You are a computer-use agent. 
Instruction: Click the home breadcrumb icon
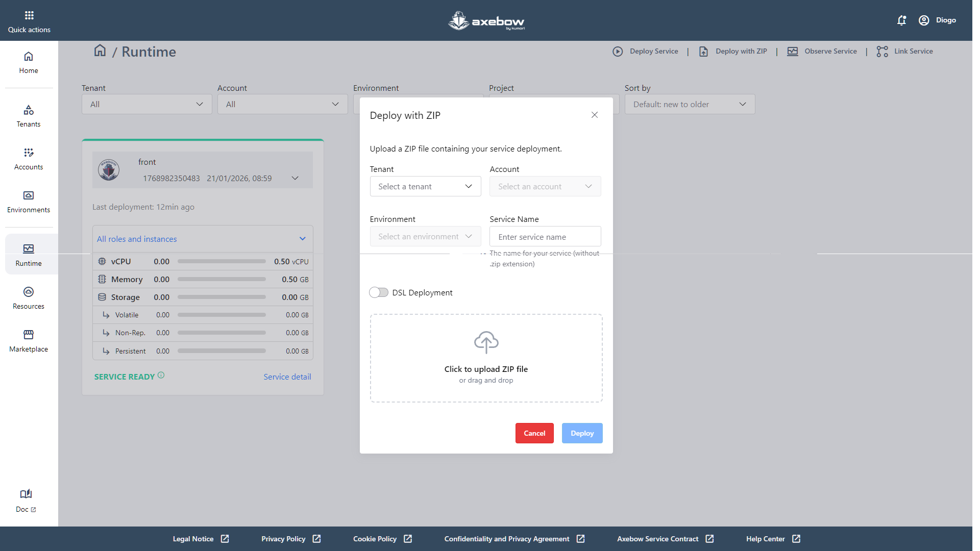coord(100,51)
